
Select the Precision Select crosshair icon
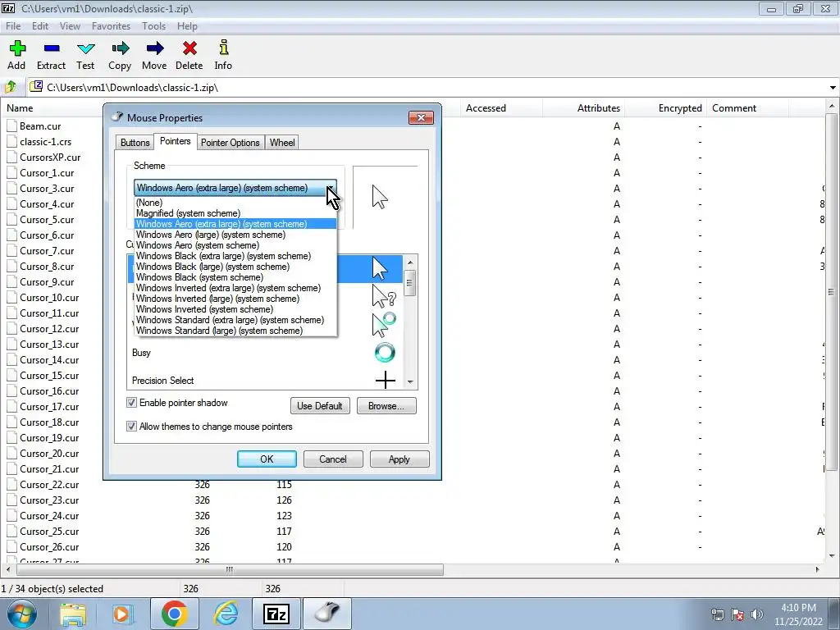click(386, 381)
